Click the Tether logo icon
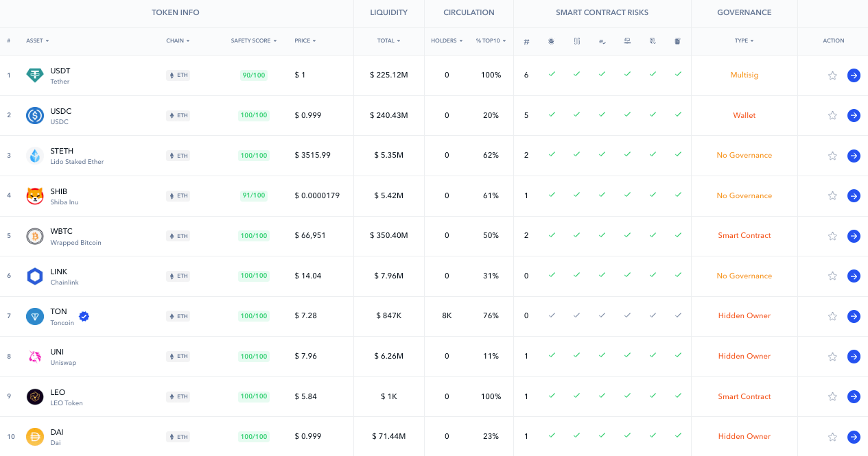868x456 pixels. coord(35,75)
